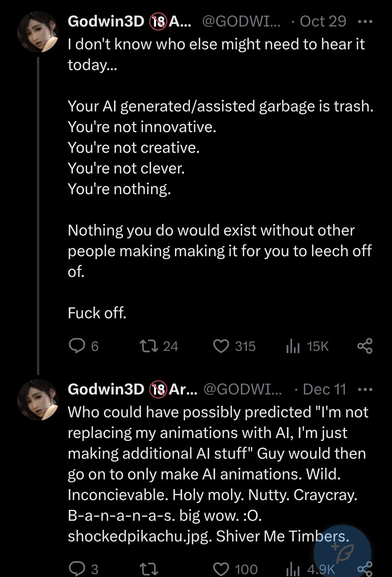This screenshot has height=577, width=392.
Task: View analytics for the 4.9K views tweet
Action: pyautogui.click(x=293, y=569)
